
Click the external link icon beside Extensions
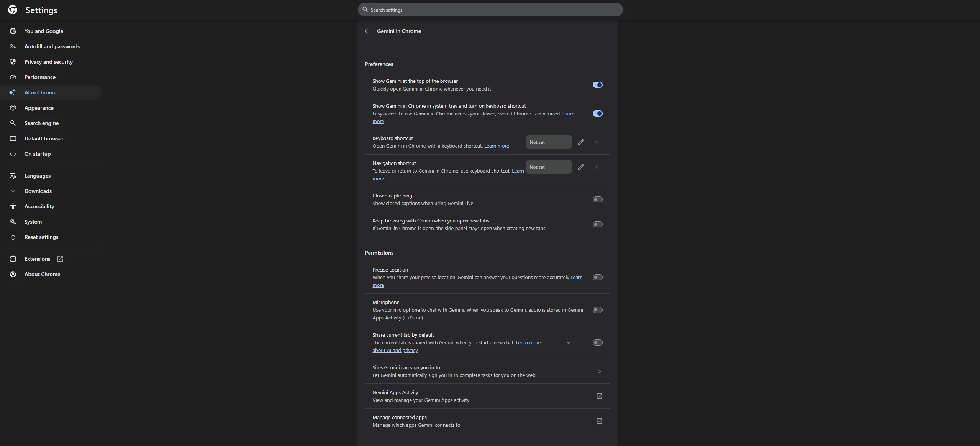coord(60,259)
